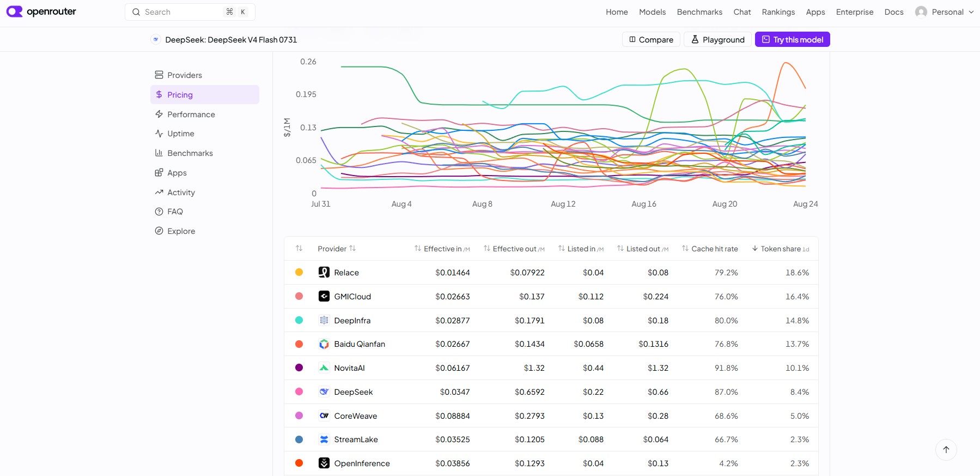This screenshot has height=476, width=980.
Task: Click the Baidu Qianfan logo icon
Action: coord(324,344)
